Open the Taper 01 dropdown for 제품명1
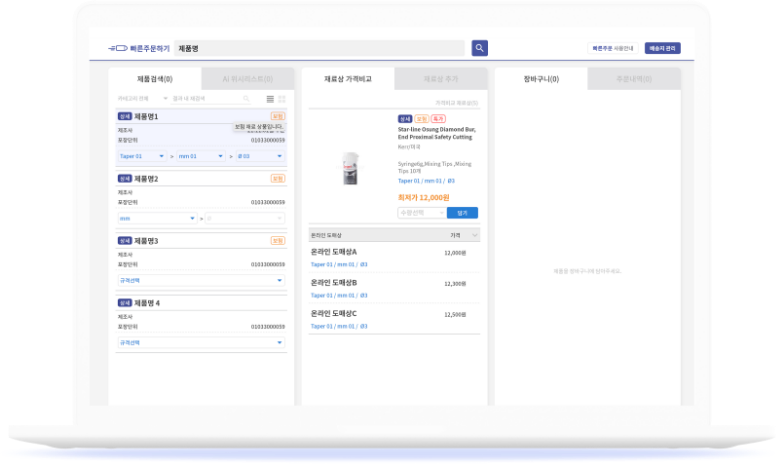Screen dimensions: 777x464 pos(142,156)
